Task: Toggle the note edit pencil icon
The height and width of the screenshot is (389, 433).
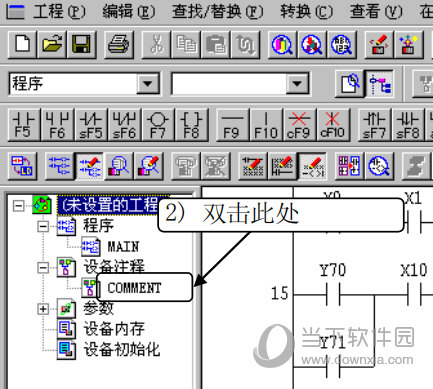Action: (x=312, y=166)
